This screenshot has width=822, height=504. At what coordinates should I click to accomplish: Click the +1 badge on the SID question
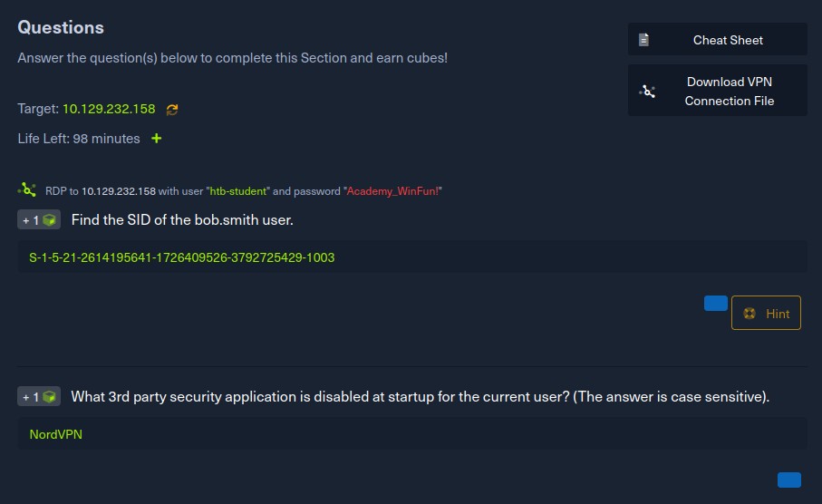[x=39, y=219]
